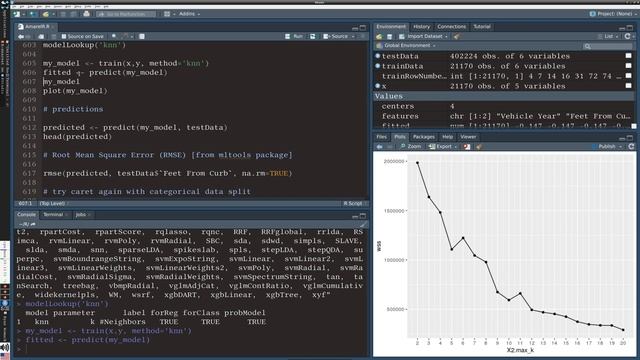Image resolution: width=640 pixels, height=360 pixels.
Task: View the testData data frame blue arrow
Action: pyautogui.click(x=378, y=56)
